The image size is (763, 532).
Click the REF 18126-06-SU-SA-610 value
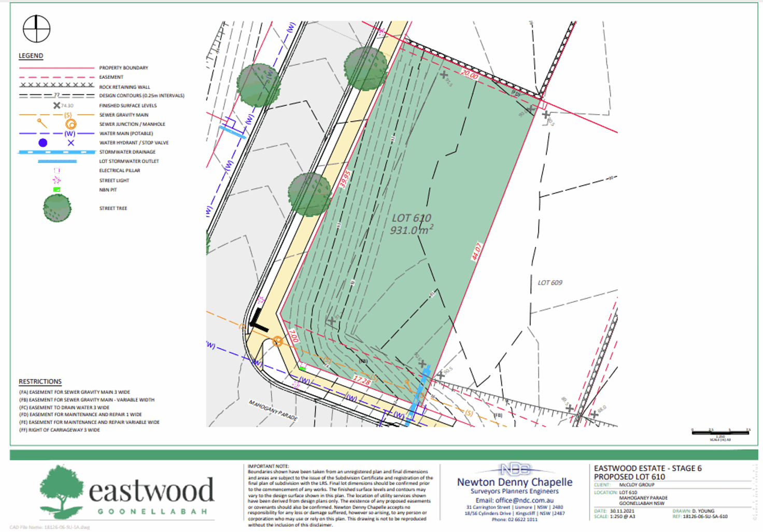coord(705,517)
